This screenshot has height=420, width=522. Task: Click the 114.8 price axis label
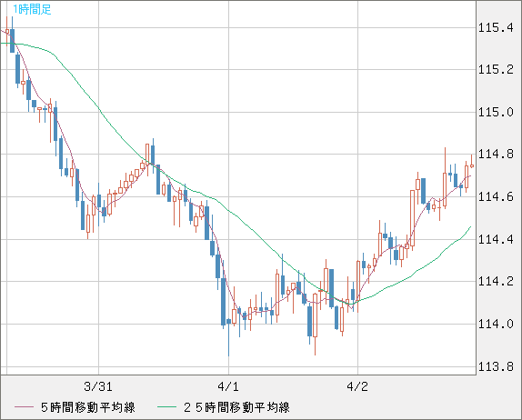tap(496, 154)
